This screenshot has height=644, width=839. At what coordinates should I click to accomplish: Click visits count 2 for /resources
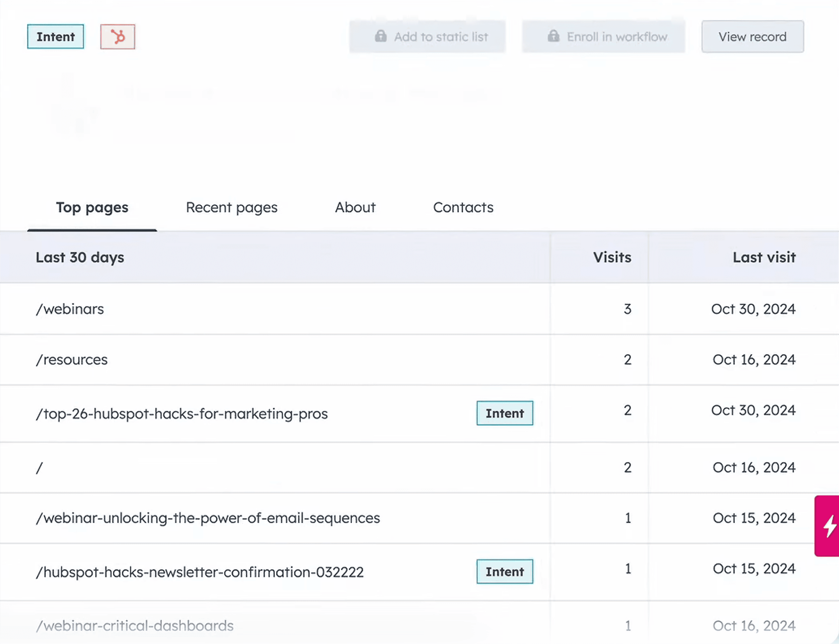(628, 359)
